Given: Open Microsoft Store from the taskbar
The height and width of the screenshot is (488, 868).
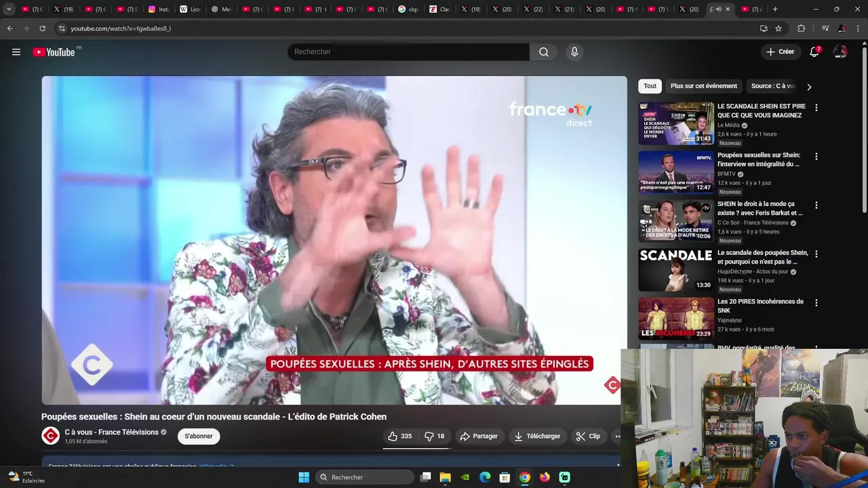Looking at the screenshot, I should click(x=505, y=477).
